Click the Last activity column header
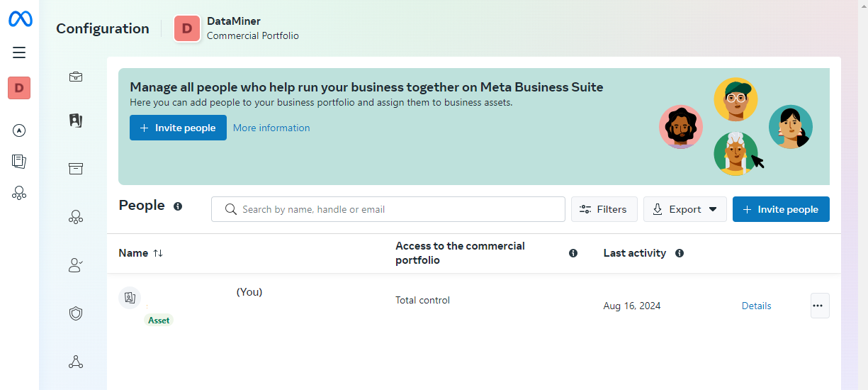The height and width of the screenshot is (390, 868). [635, 253]
